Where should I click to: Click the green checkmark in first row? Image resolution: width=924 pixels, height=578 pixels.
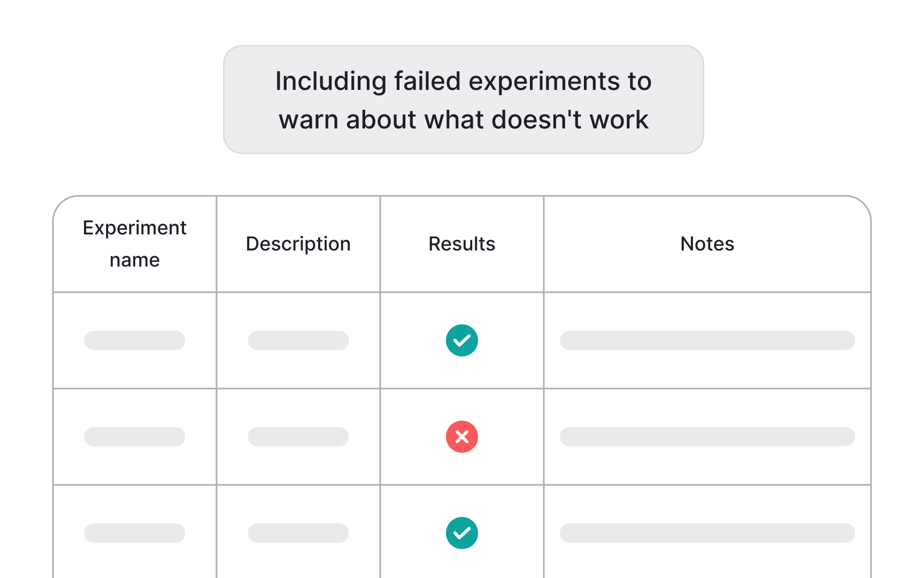click(x=462, y=340)
